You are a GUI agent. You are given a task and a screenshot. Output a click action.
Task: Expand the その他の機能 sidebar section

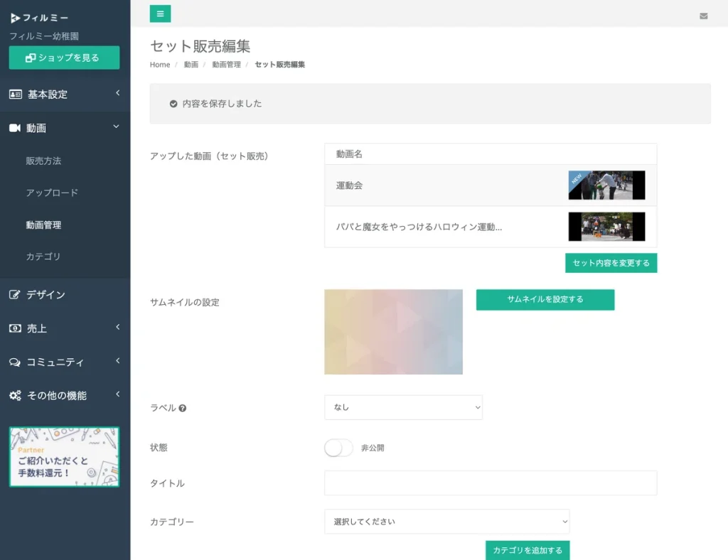click(64, 395)
